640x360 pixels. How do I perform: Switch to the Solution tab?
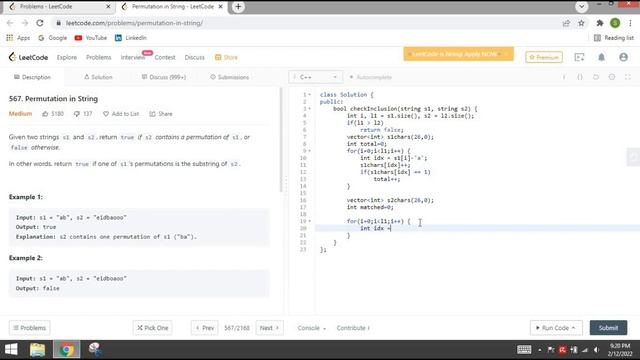click(x=98, y=77)
